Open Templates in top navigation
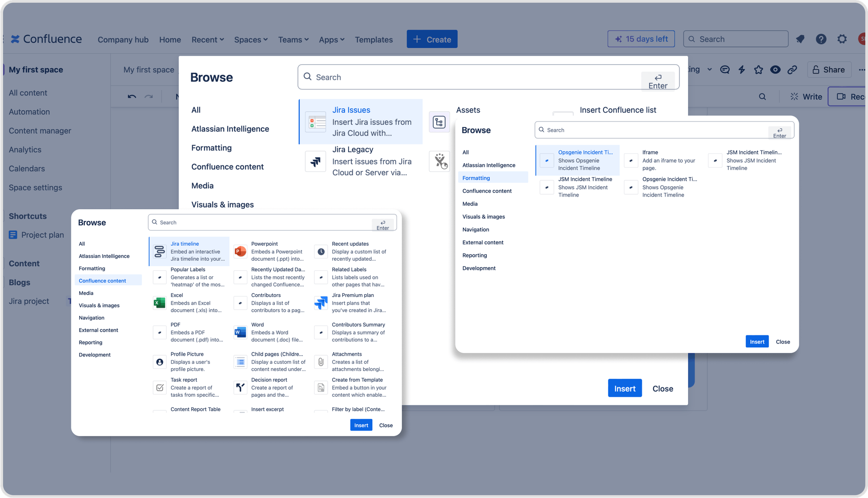This screenshot has width=868, height=498. 373,39
